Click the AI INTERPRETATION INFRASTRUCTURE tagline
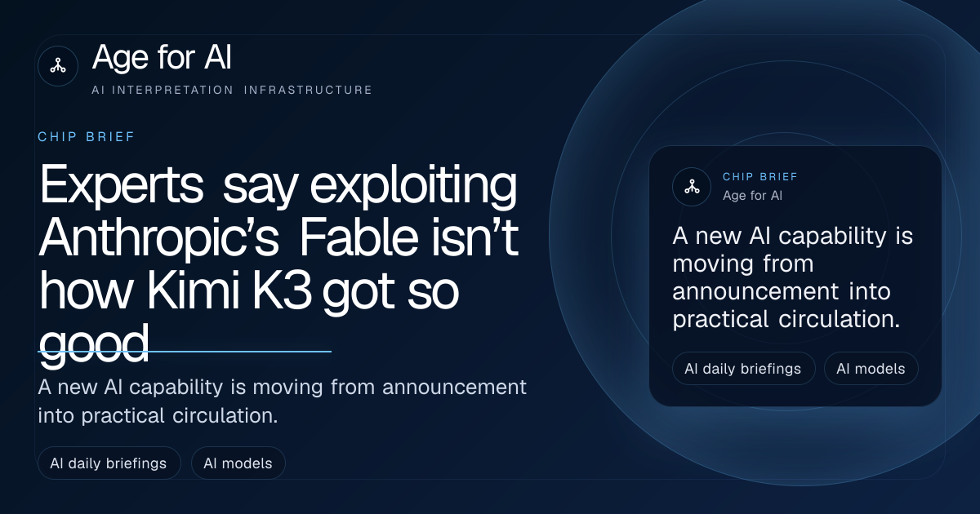Viewport: 980px width, 514px height. pos(232,90)
